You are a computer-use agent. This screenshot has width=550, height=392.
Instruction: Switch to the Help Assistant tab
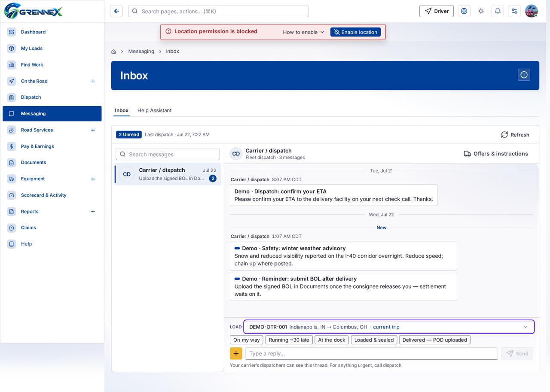click(x=154, y=110)
